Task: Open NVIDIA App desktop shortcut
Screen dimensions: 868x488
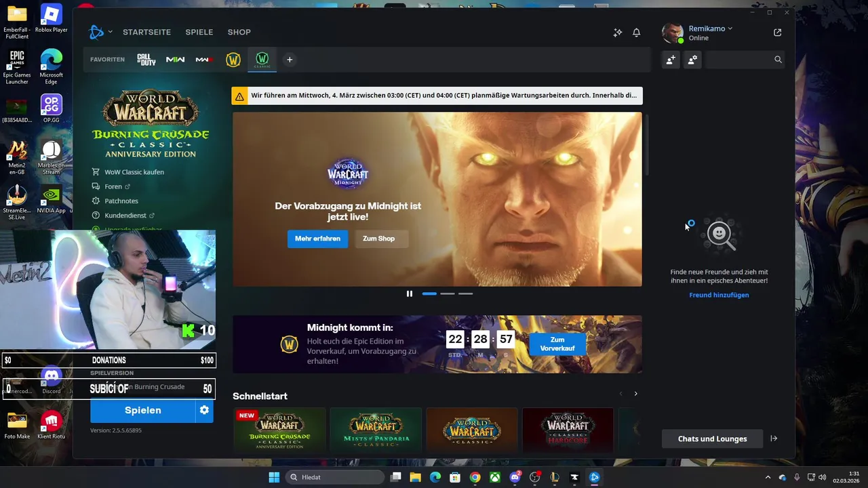Action: [52, 201]
